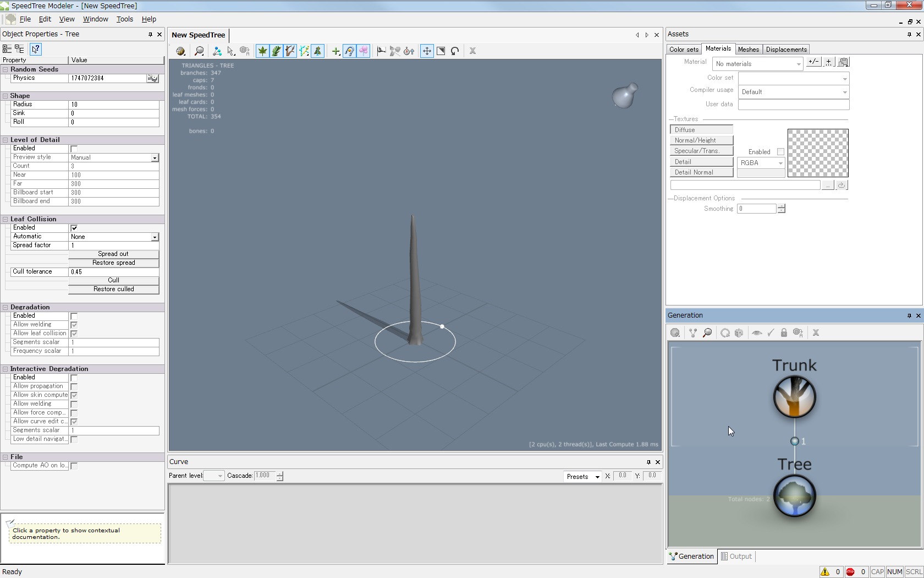Screen dimensions: 924x578
Task: Toggle Degradation Enabled checkbox
Action: click(x=74, y=316)
